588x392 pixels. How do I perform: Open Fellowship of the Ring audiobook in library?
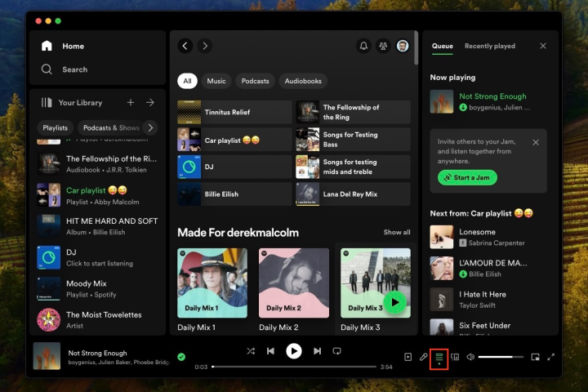pyautogui.click(x=97, y=164)
